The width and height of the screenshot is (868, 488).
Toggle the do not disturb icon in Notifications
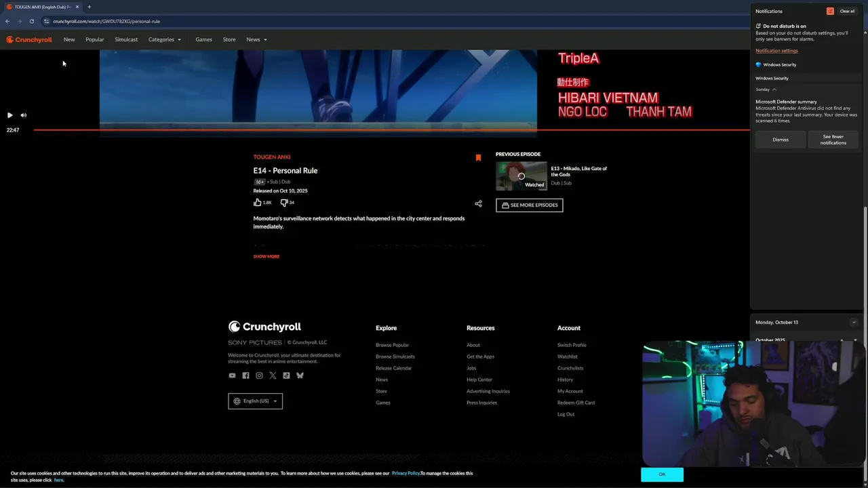coord(830,11)
